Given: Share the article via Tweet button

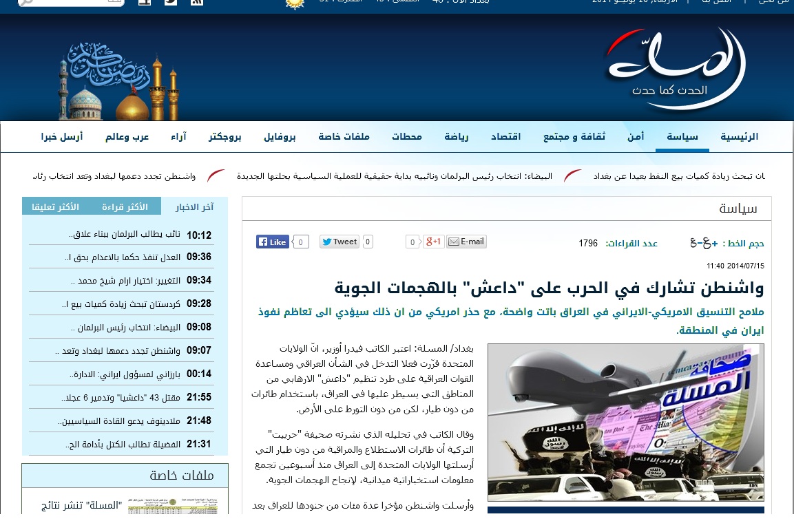Looking at the screenshot, I should 339,242.
